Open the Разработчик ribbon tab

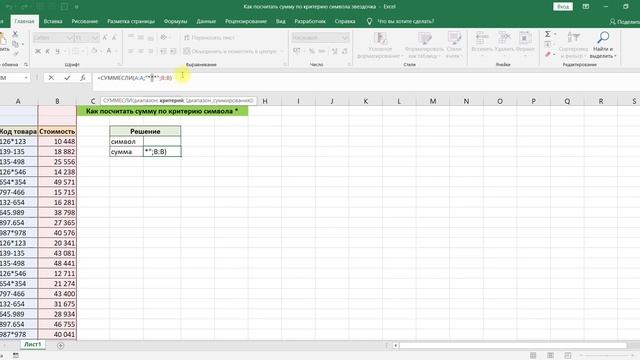310,21
